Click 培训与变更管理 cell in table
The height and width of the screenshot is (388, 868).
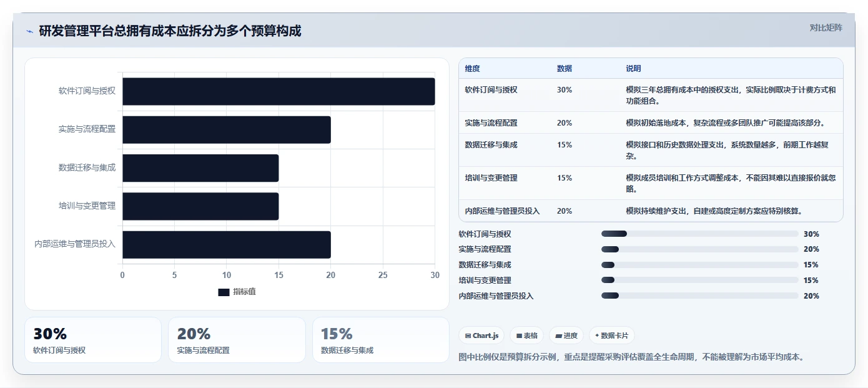491,178
